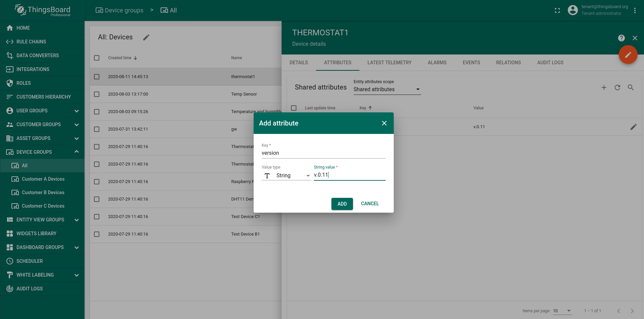This screenshot has height=319, width=644.
Task: Select the All device group item
Action: tap(42, 166)
